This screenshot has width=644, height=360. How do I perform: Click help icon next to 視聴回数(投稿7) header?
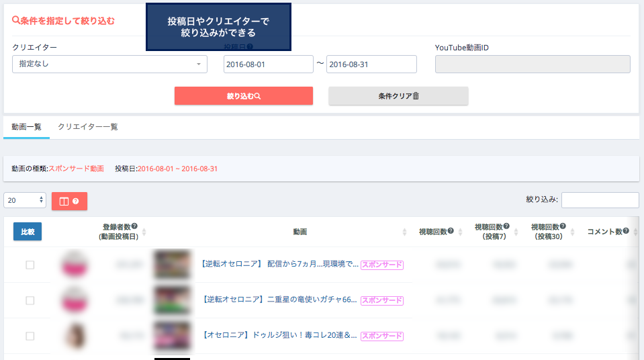[x=506, y=227]
